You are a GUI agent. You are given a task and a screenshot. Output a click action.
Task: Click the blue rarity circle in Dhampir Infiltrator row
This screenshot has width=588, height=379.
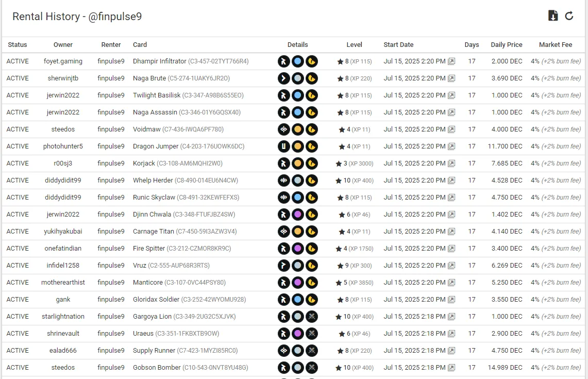point(298,61)
